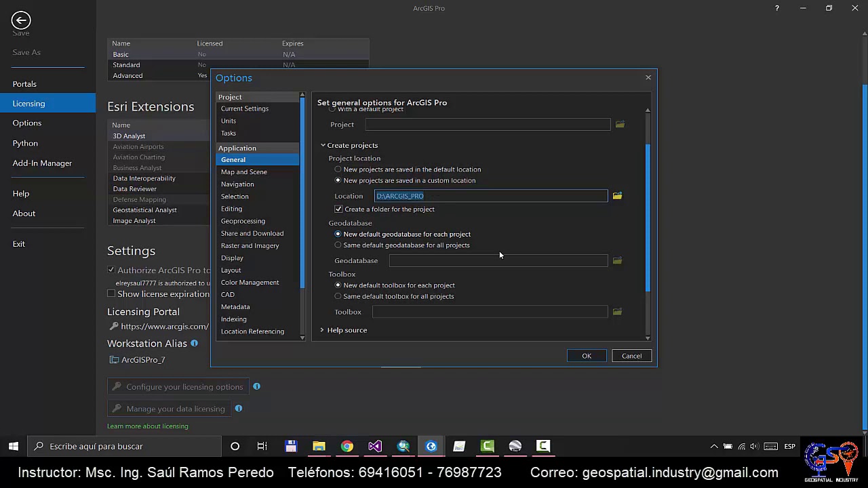Open About in backstage menu

point(24,213)
